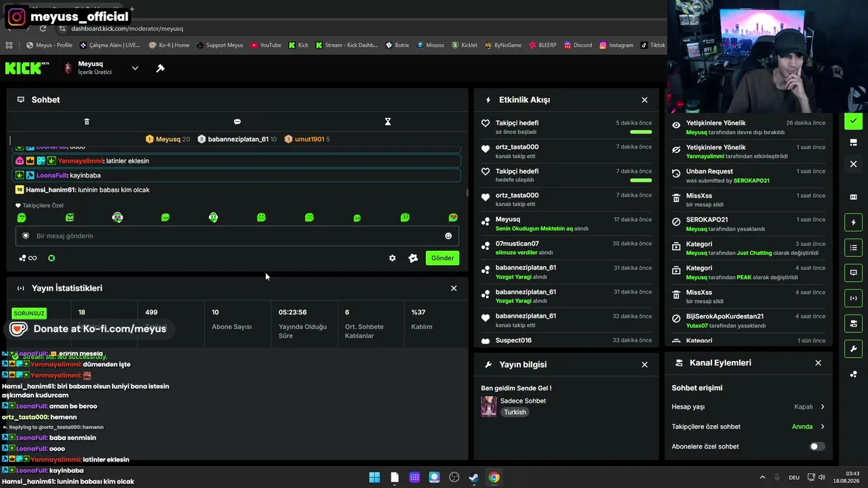This screenshot has width=868, height=488.
Task: Open Chrome from the taskbar
Action: (494, 477)
